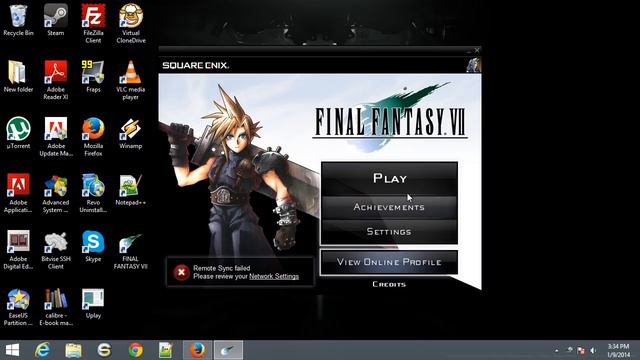Select the Uplay desktop shortcut
Screen dimensions: 640x360
(x=93, y=303)
